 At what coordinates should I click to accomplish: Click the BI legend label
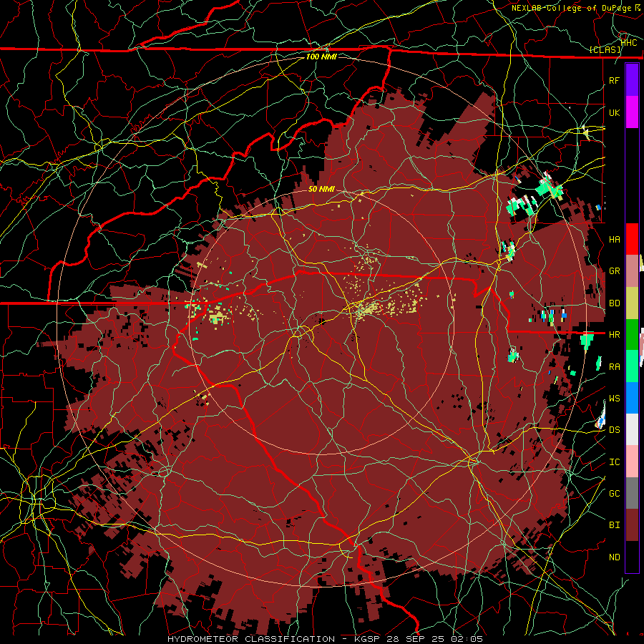[614, 525]
